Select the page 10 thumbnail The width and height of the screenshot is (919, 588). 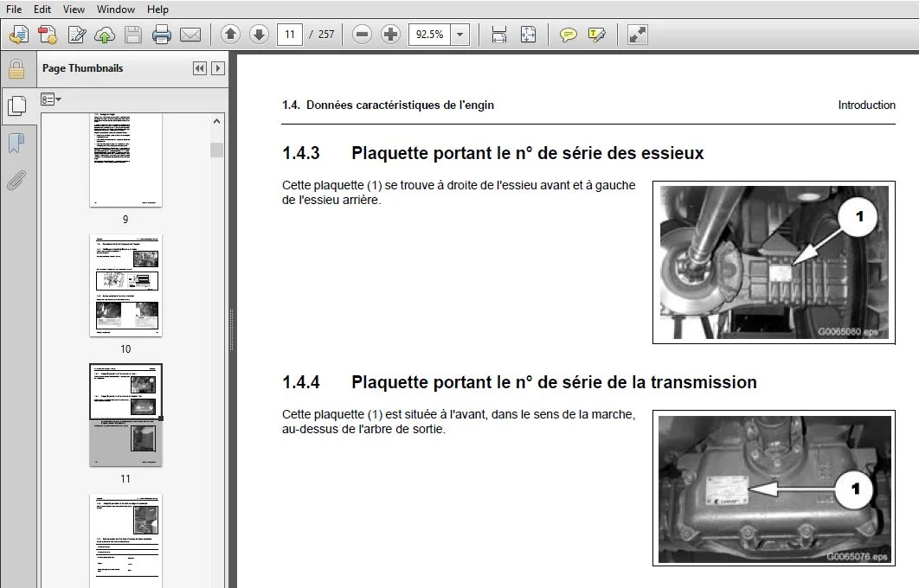pos(125,286)
